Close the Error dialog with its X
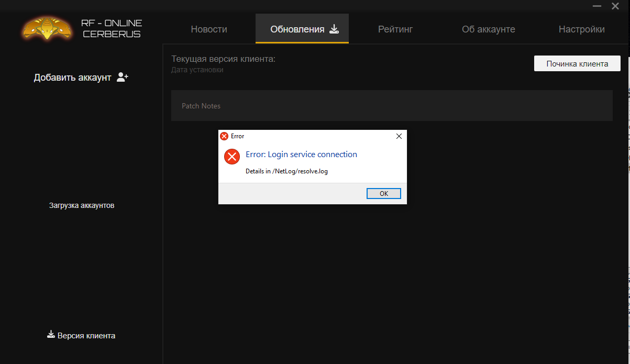Image resolution: width=630 pixels, height=364 pixels. [399, 136]
